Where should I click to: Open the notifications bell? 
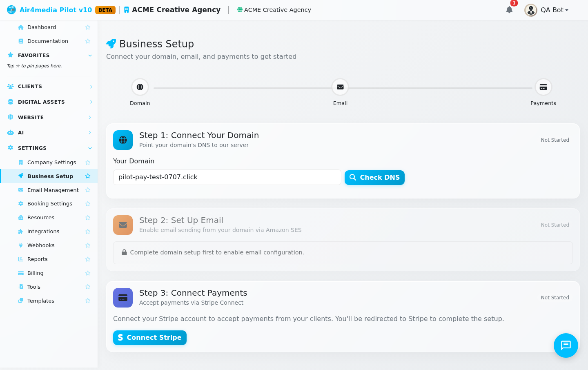coord(509,10)
